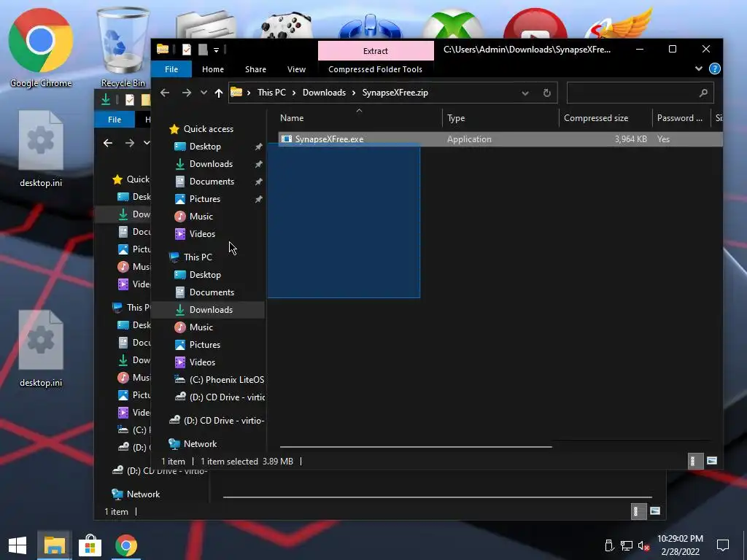Switch front window to the Details view button
Image resolution: width=747 pixels, height=560 pixels.
tap(695, 461)
